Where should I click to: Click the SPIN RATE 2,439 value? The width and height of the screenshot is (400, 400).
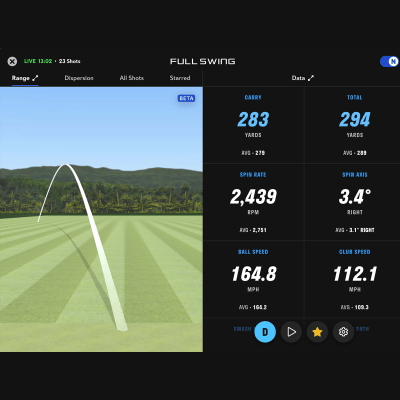pos(253,196)
